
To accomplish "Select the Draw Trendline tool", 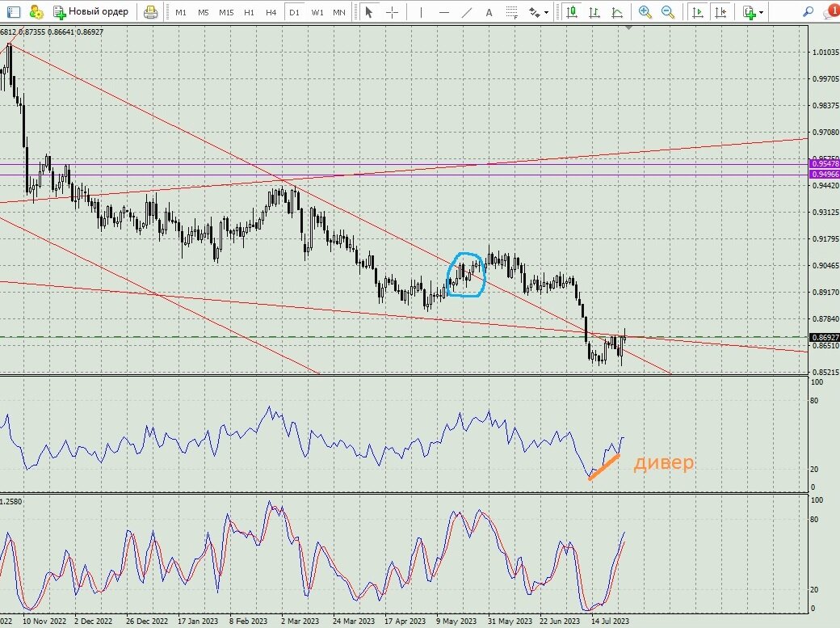I will (467, 12).
